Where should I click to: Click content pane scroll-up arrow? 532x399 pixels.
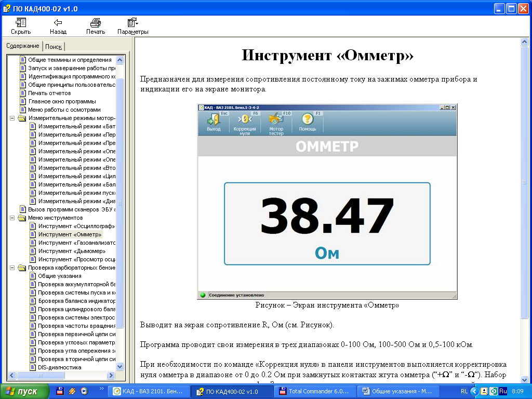524,42
